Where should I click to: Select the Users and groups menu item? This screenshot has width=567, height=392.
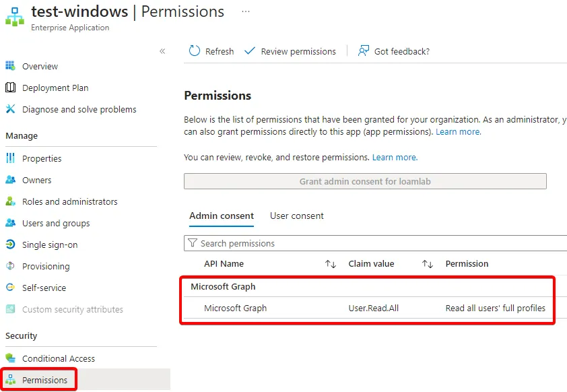tap(56, 223)
